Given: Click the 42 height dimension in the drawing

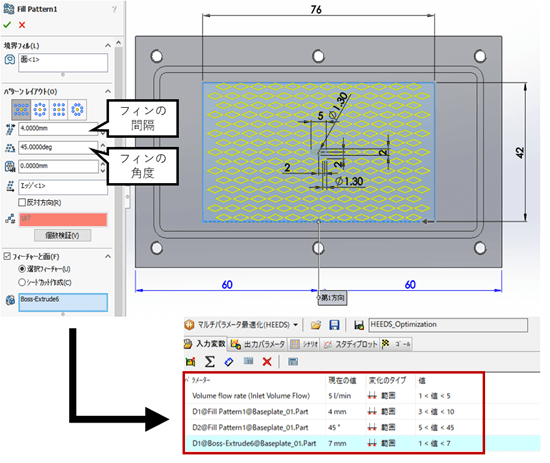Looking at the screenshot, I should click(x=520, y=152).
